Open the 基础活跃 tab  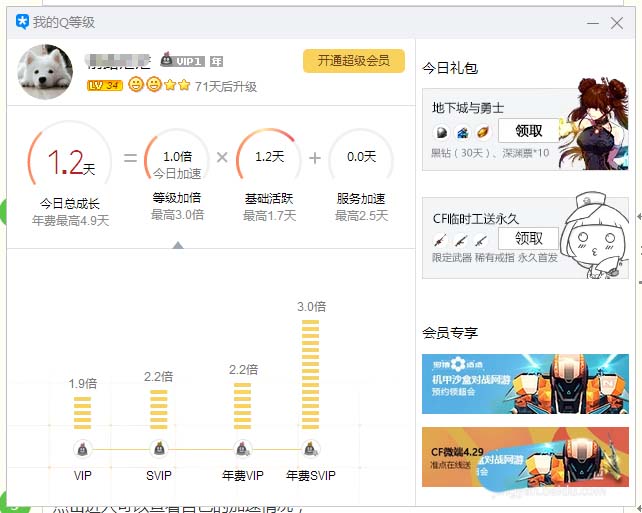point(269,199)
